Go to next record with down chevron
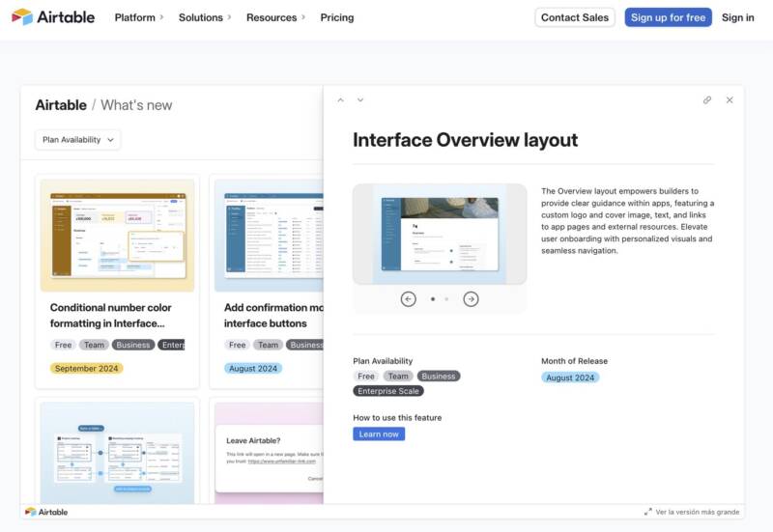 click(x=360, y=100)
